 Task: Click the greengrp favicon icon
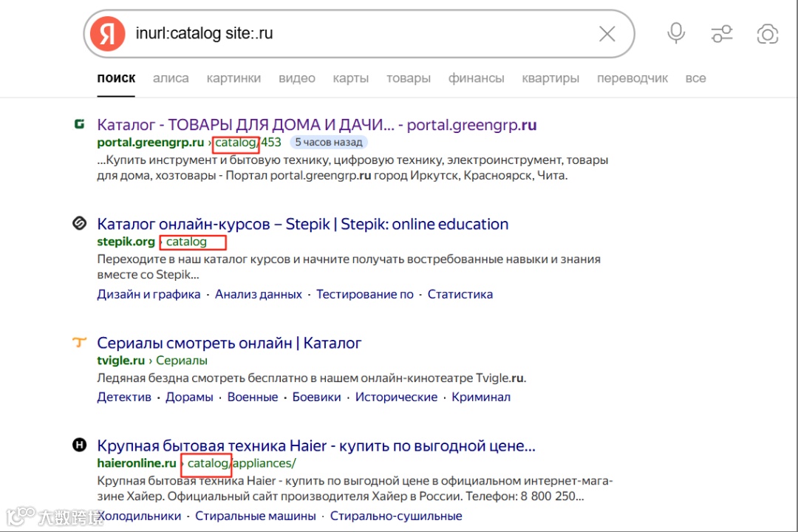click(79, 123)
